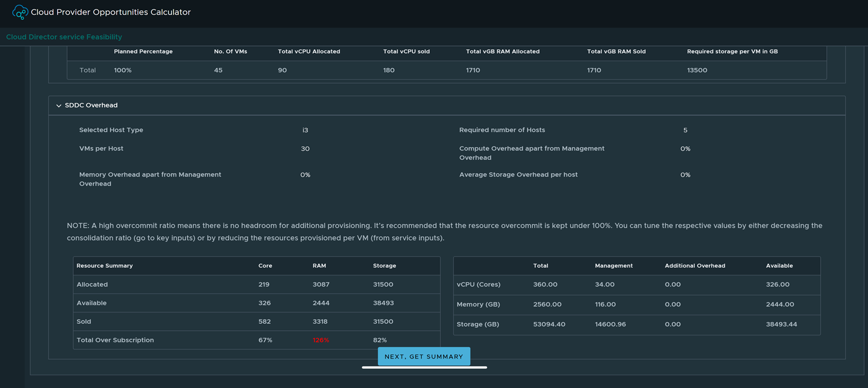The width and height of the screenshot is (868, 388).
Task: Open Cloud Director service Feasibility heading
Action: (64, 37)
